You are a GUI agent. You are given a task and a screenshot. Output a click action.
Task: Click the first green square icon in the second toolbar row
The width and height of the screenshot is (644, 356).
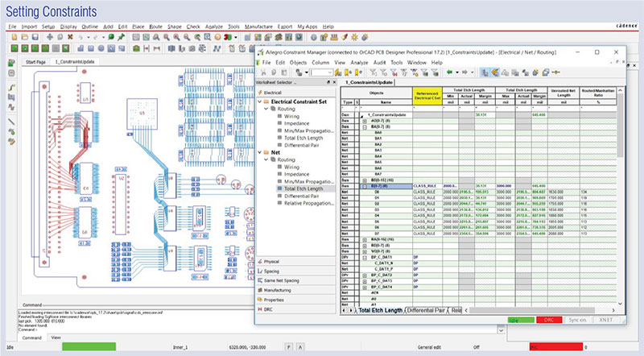click(14, 48)
